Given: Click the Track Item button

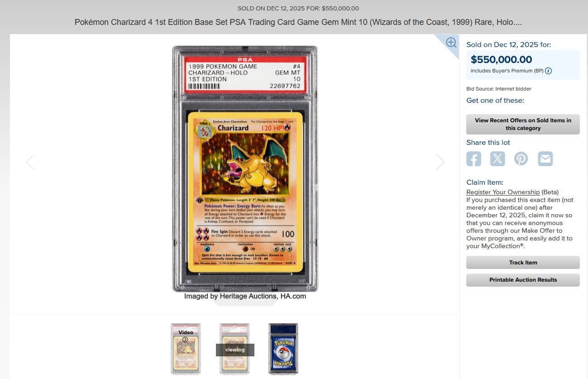Looking at the screenshot, I should click(x=523, y=263).
